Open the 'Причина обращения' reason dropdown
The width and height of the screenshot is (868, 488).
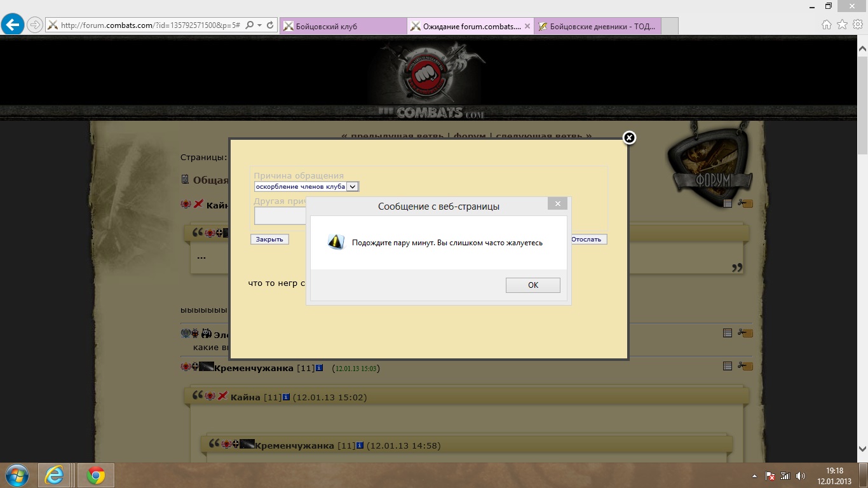(307, 186)
